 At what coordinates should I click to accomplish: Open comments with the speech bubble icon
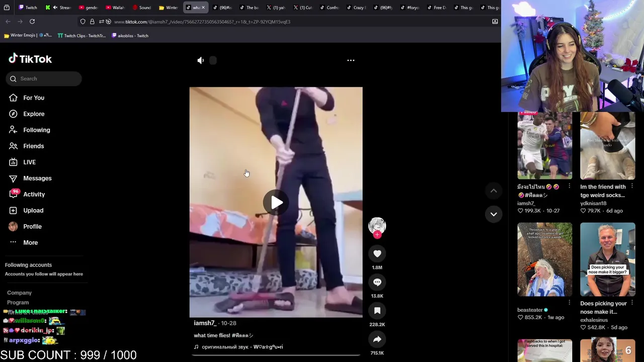[377, 282]
